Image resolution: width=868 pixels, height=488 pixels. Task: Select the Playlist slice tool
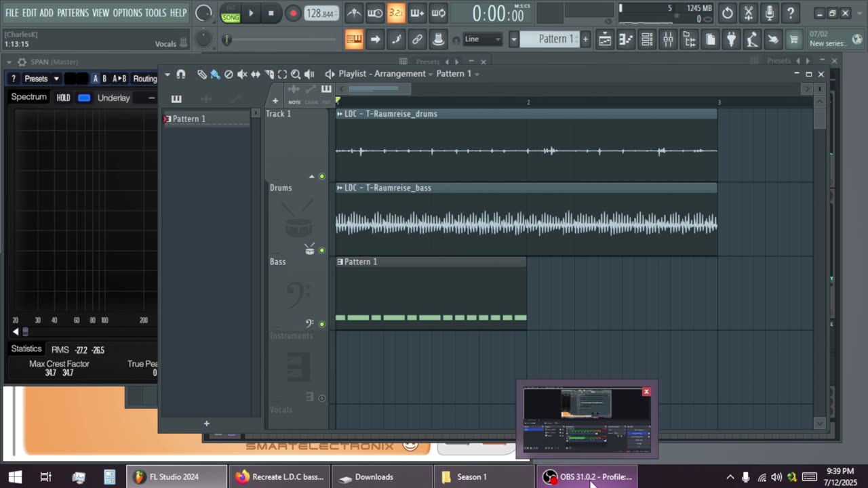pyautogui.click(x=269, y=74)
